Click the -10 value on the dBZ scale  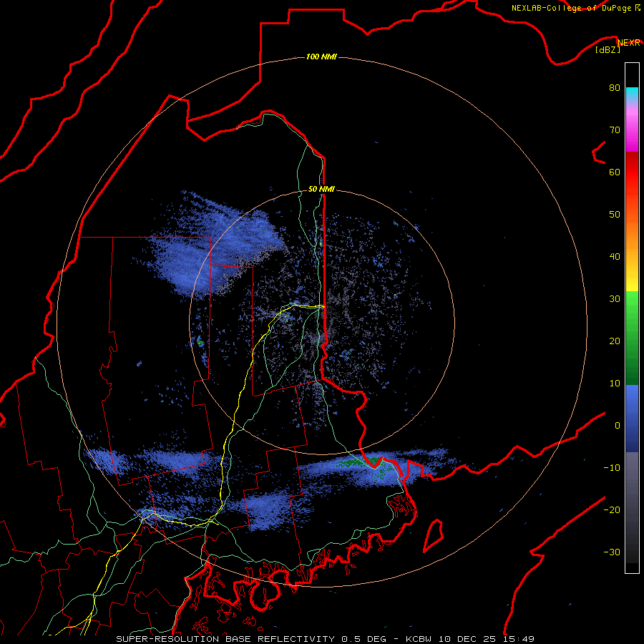(612, 468)
